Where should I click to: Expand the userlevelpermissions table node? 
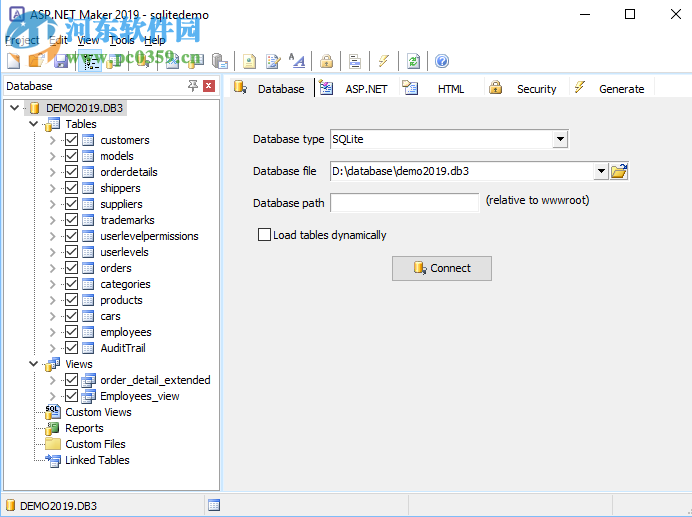click(53, 236)
